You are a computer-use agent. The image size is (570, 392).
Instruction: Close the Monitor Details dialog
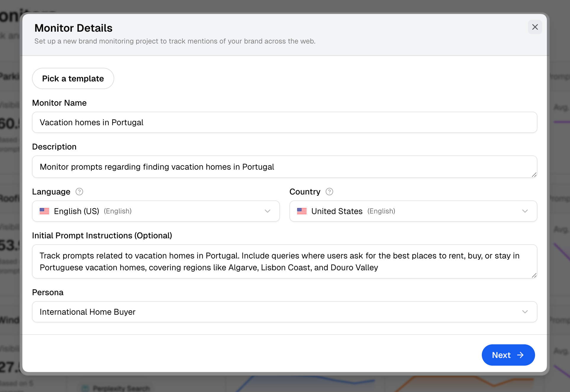[x=535, y=27]
